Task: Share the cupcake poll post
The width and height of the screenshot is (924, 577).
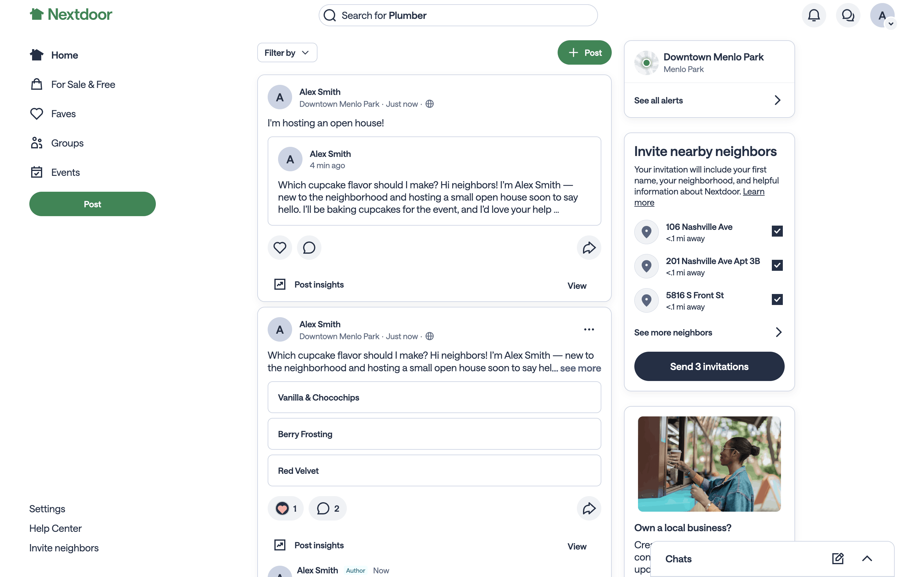Action: 589,508
